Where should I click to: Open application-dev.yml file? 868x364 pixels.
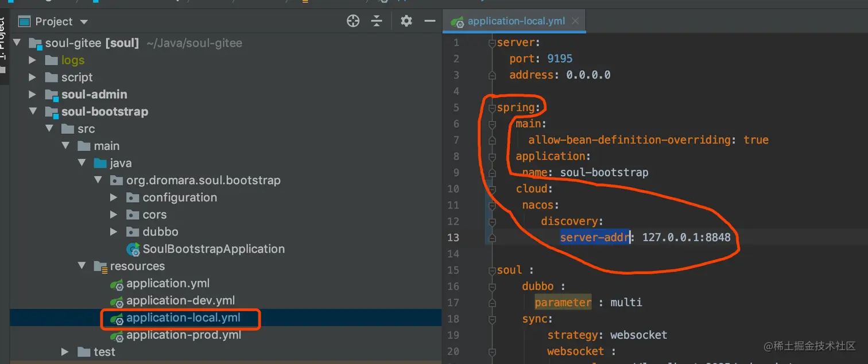180,301
